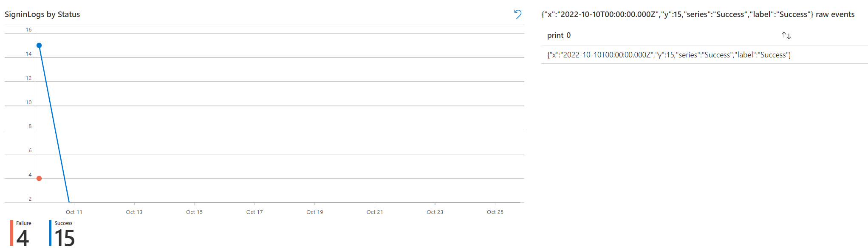Click the Oct 21 x-axis label
The image size is (868, 248).
pyautogui.click(x=375, y=212)
